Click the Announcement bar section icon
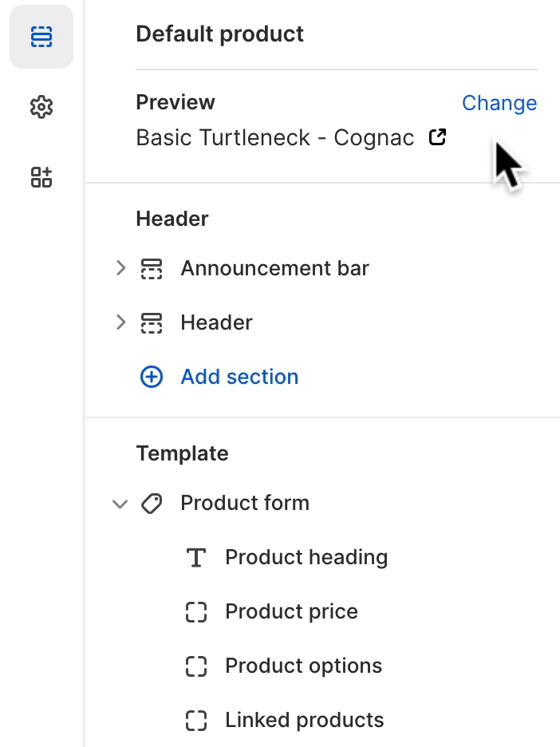The image size is (560, 747). pyautogui.click(x=152, y=268)
